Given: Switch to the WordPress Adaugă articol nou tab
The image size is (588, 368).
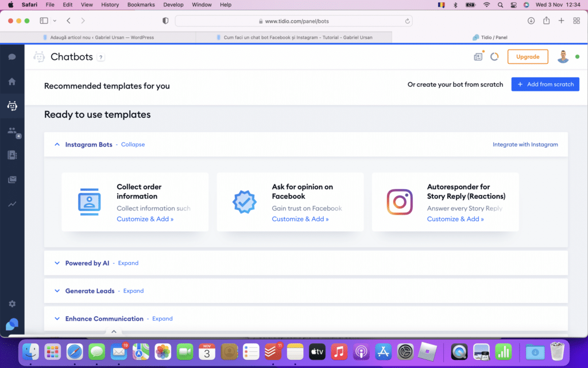Looking at the screenshot, I should (98, 37).
